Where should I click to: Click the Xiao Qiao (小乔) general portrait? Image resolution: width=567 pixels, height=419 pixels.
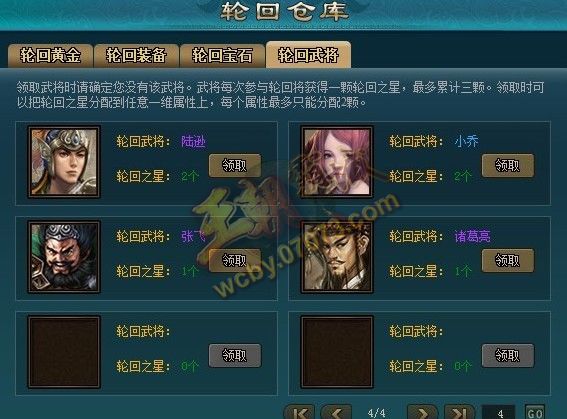pyautogui.click(x=337, y=162)
